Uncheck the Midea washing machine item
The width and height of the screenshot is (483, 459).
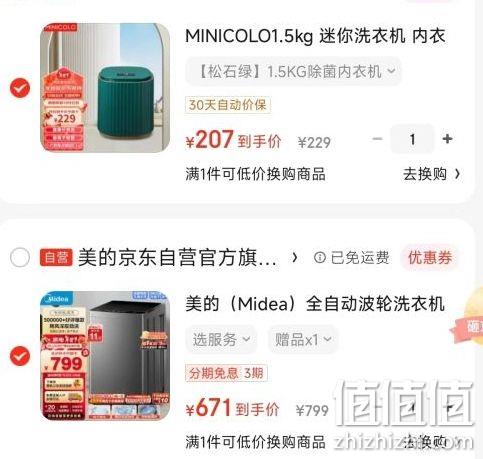(x=20, y=356)
